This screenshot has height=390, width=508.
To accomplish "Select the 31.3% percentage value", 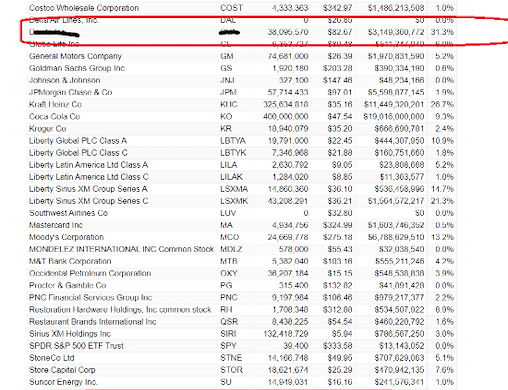I will (442, 32).
